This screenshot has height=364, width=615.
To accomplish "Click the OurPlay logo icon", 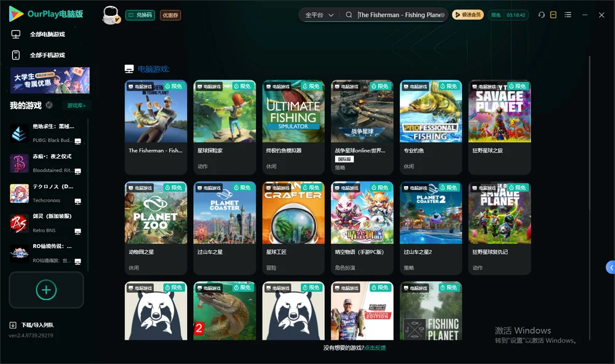I will [x=16, y=14].
